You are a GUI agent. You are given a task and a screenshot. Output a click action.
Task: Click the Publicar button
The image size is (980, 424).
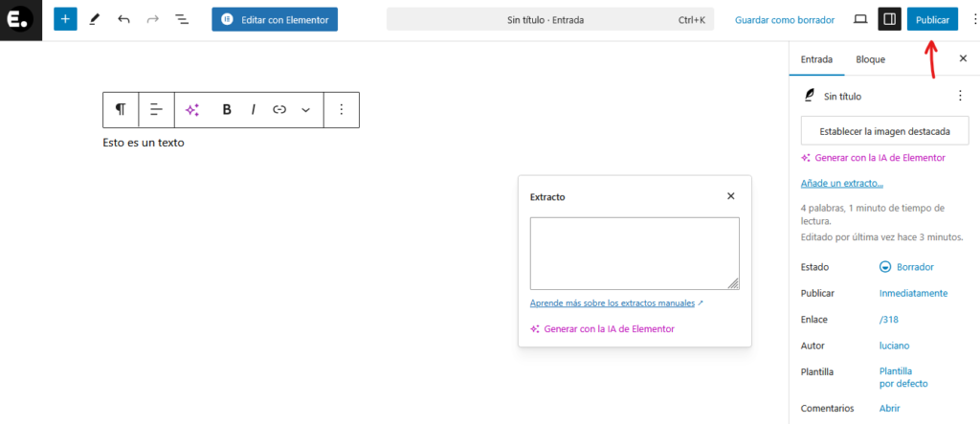932,19
